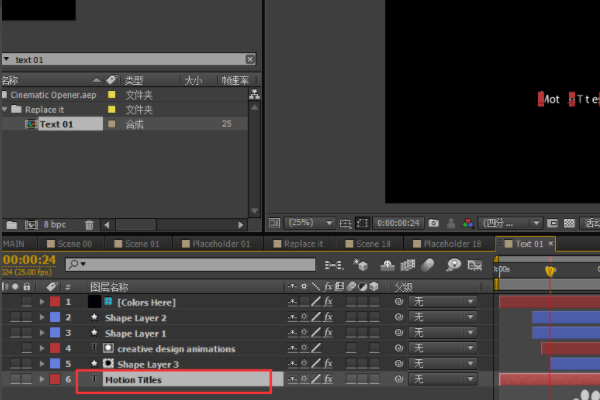This screenshot has height=400, width=600.
Task: Collapse the Replace it folder
Action: pyautogui.click(x=5, y=109)
